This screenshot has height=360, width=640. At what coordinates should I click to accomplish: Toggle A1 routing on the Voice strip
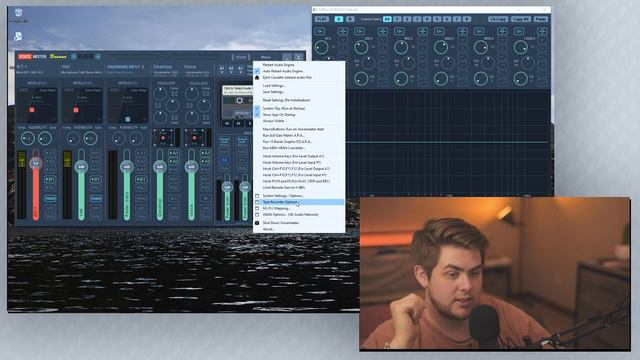[206, 153]
